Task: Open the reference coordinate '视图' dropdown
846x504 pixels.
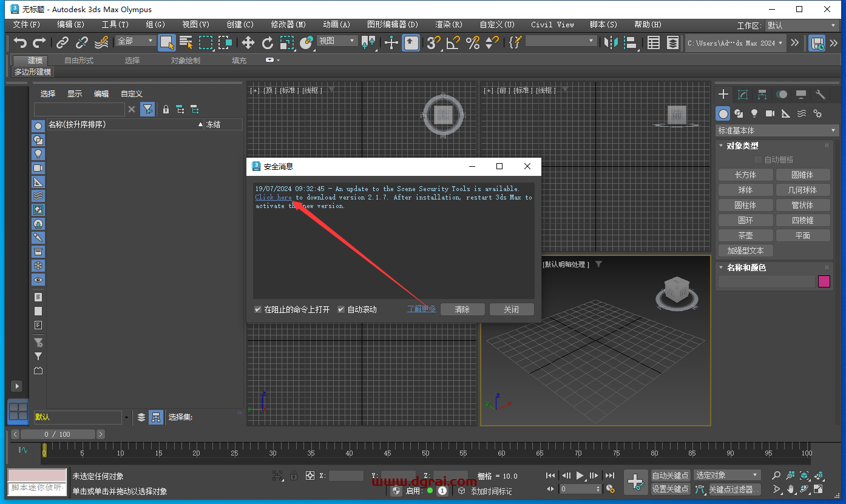Action: tap(337, 41)
